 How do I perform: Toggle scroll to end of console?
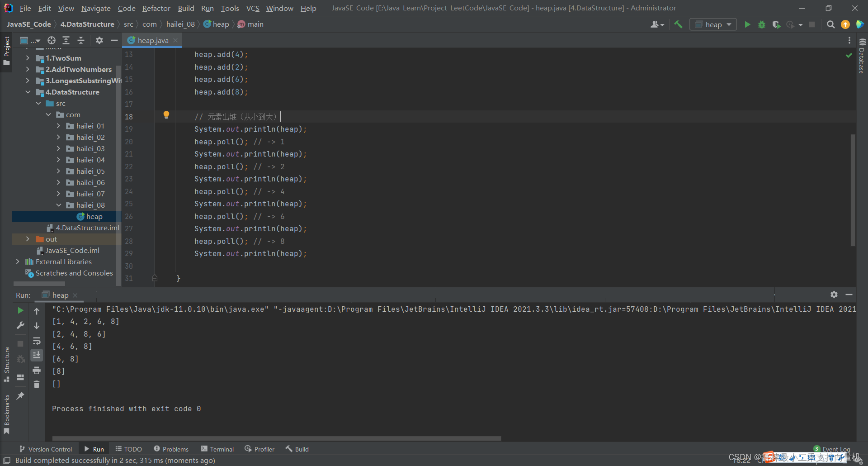(37, 355)
